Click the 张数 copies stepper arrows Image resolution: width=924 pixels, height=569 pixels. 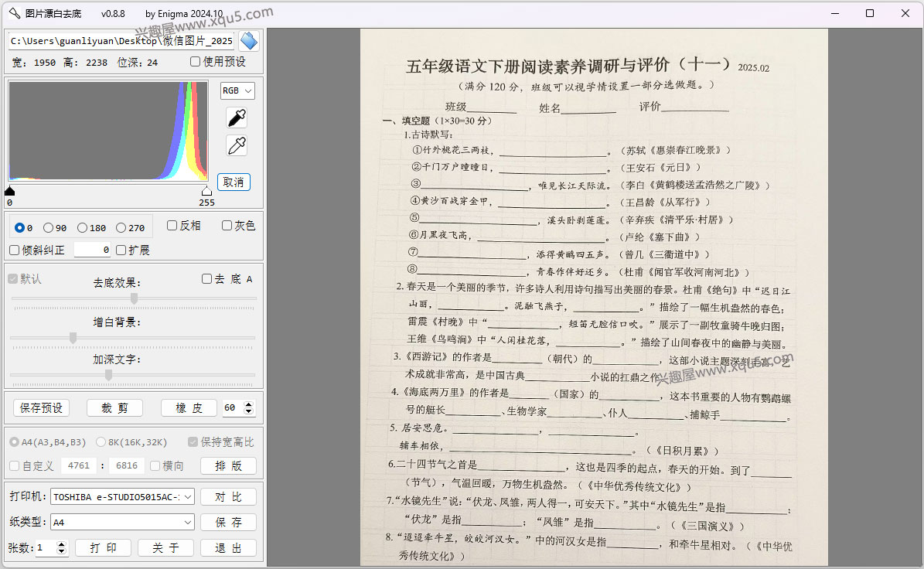61,548
